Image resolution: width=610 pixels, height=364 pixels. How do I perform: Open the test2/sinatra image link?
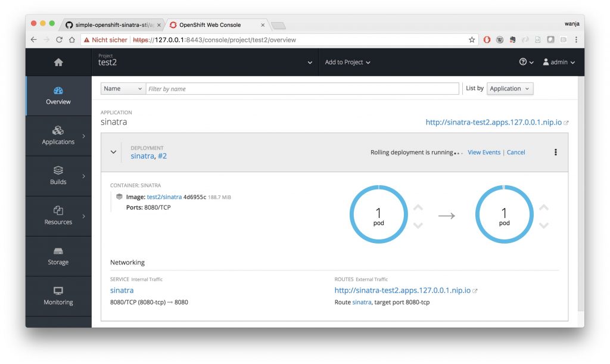tap(164, 197)
